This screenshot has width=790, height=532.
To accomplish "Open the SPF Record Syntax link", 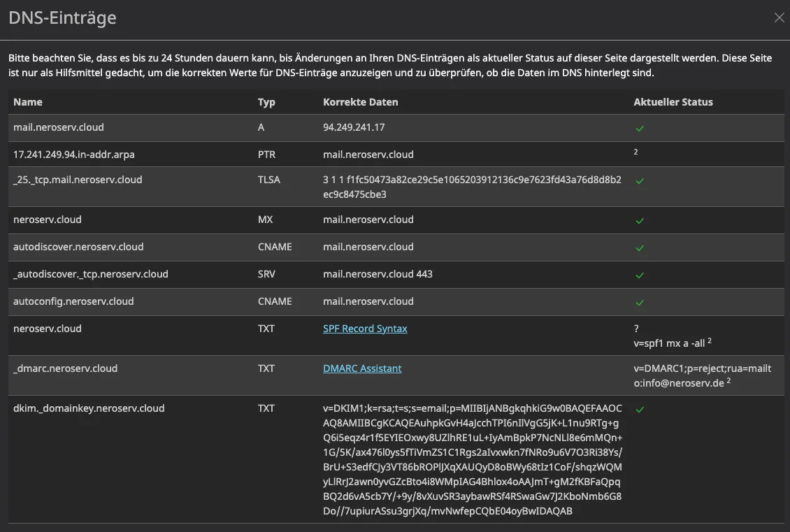I will pos(365,329).
